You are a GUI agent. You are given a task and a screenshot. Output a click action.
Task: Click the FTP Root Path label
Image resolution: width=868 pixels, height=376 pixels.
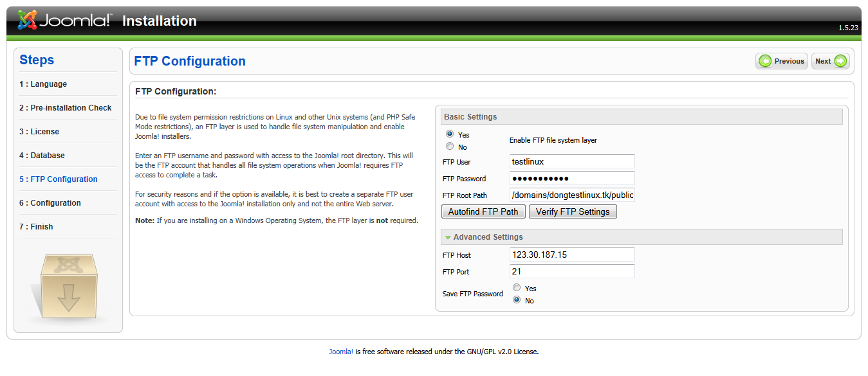[465, 195]
